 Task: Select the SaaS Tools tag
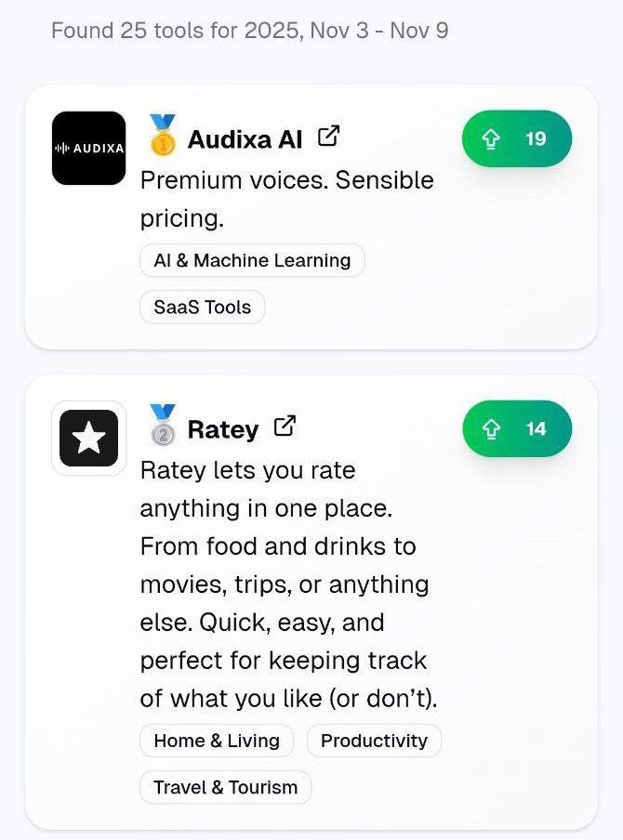[x=202, y=307]
